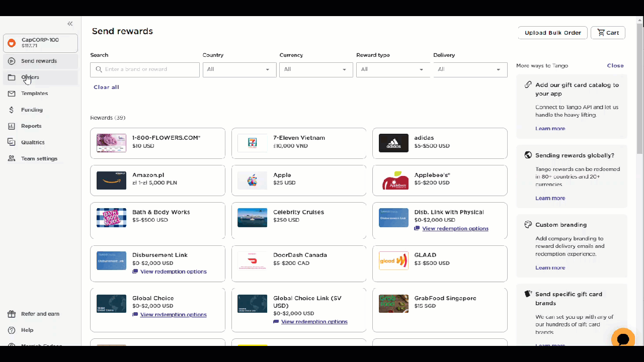Expand the Currency filter dropdown

pyautogui.click(x=316, y=69)
